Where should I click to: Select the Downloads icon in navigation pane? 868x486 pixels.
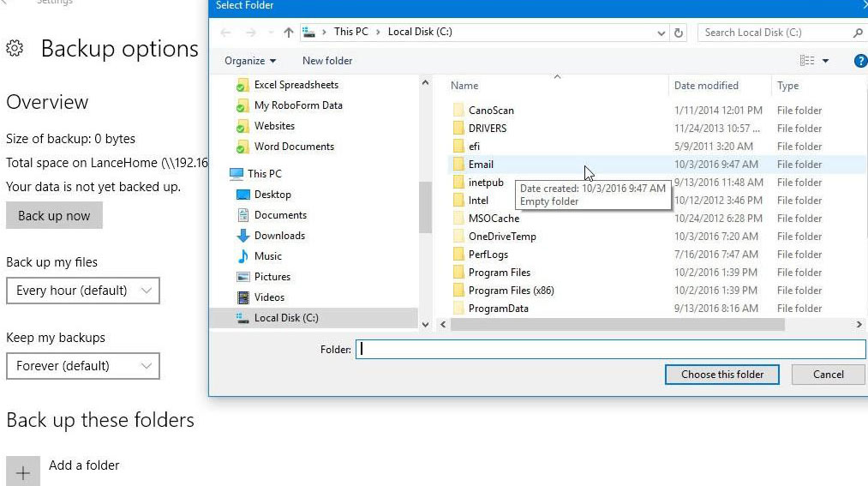pyautogui.click(x=242, y=236)
